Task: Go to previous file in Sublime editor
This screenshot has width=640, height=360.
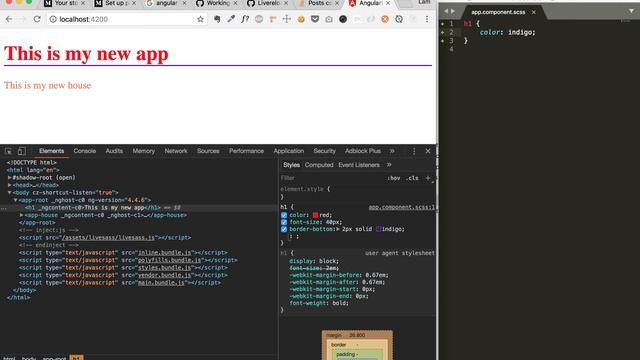Action: tap(446, 11)
